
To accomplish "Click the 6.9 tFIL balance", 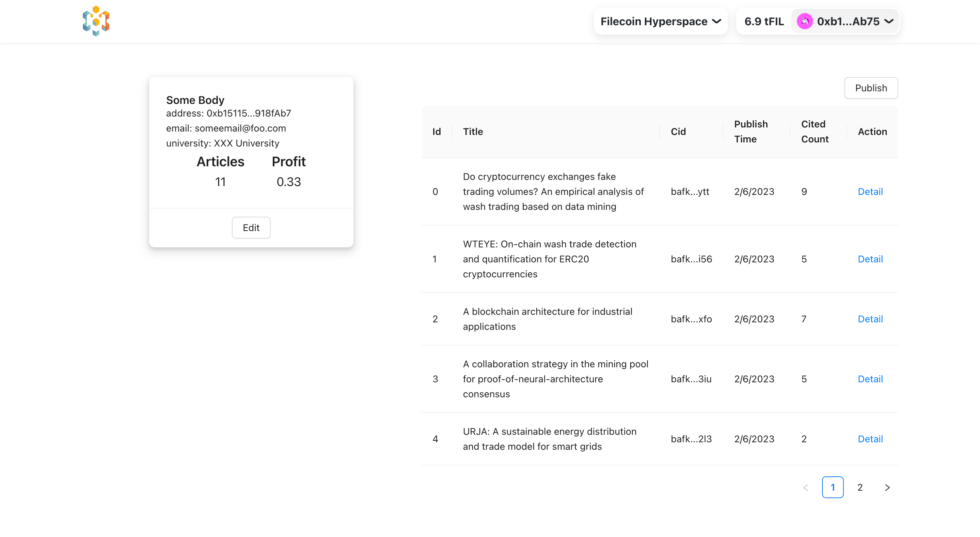I will [764, 21].
